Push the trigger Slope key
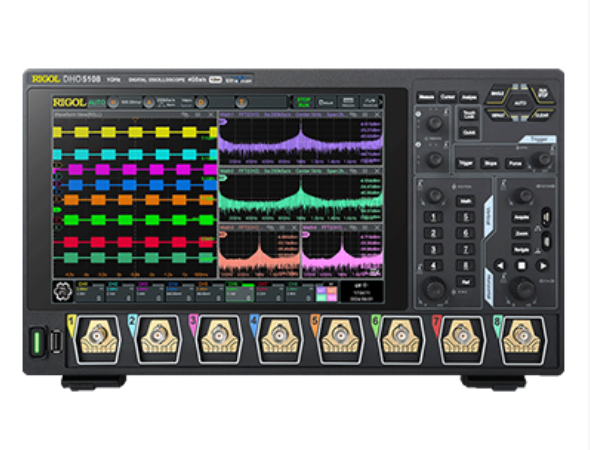Image resolution: width=590 pixels, height=450 pixels. click(490, 163)
